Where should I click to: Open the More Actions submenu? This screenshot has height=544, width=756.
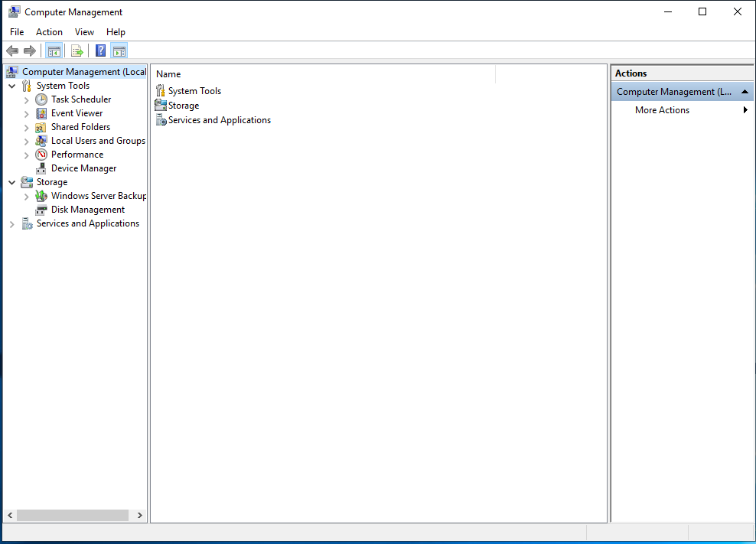662,110
